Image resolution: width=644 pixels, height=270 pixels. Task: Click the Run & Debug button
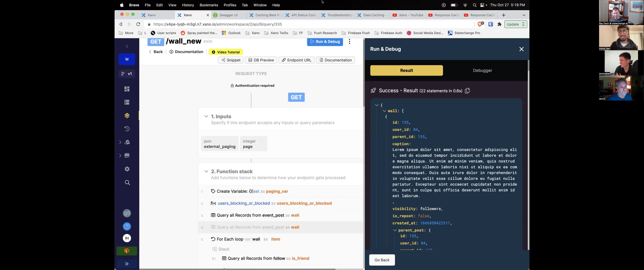click(x=325, y=42)
